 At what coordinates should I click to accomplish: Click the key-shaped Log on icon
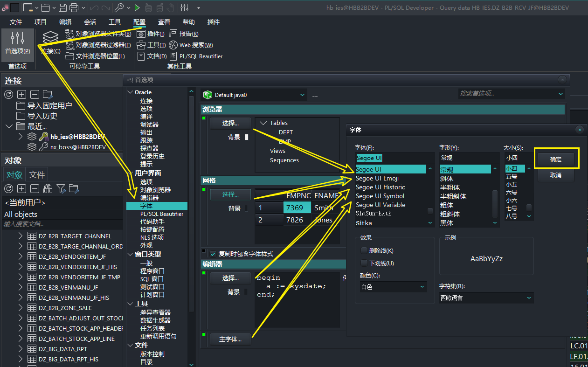(119, 7)
